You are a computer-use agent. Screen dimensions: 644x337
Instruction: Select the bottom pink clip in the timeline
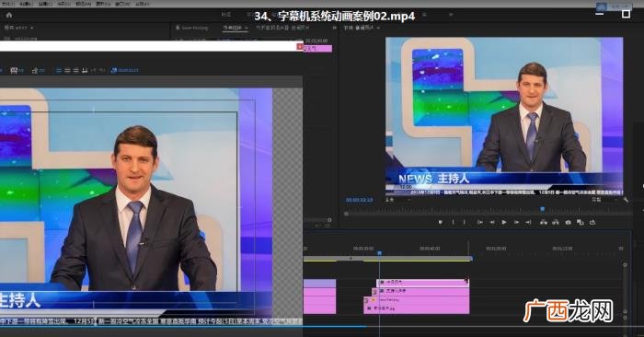pos(417,309)
